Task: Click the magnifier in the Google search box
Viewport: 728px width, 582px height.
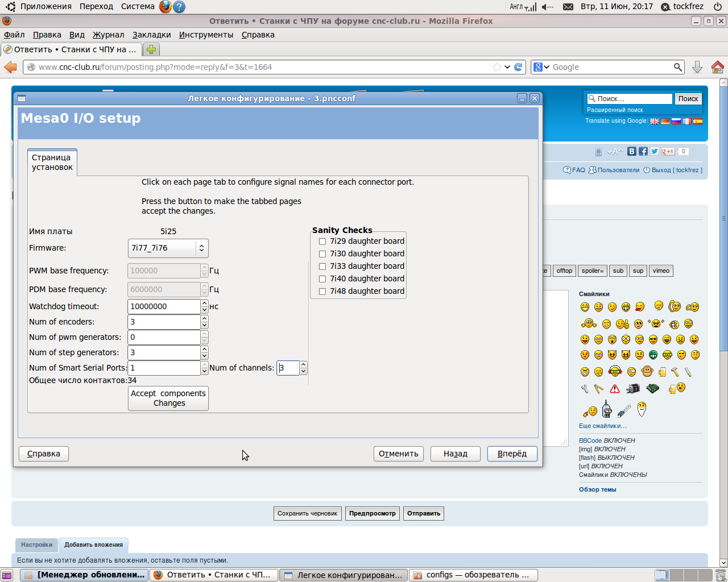Action: click(677, 67)
